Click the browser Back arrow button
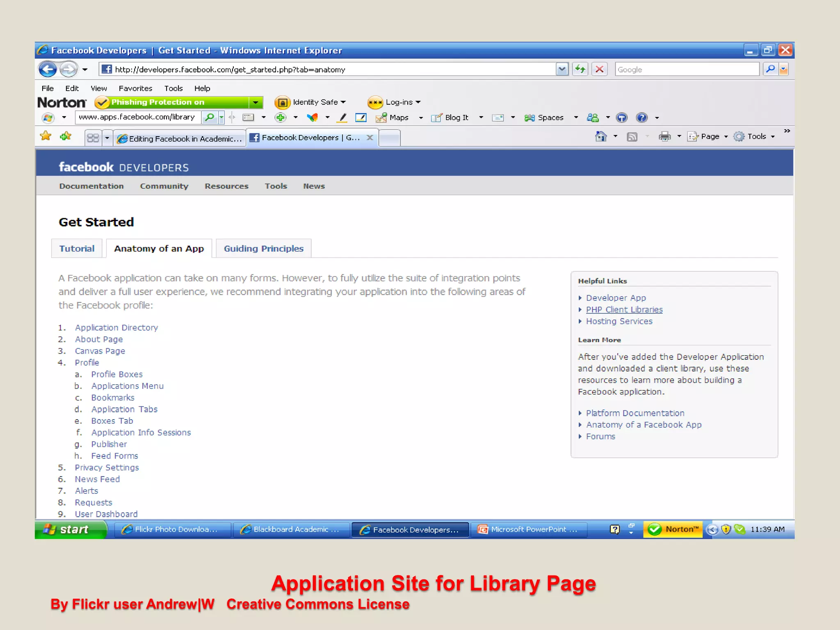Viewport: 840px width, 630px height. tap(48, 69)
